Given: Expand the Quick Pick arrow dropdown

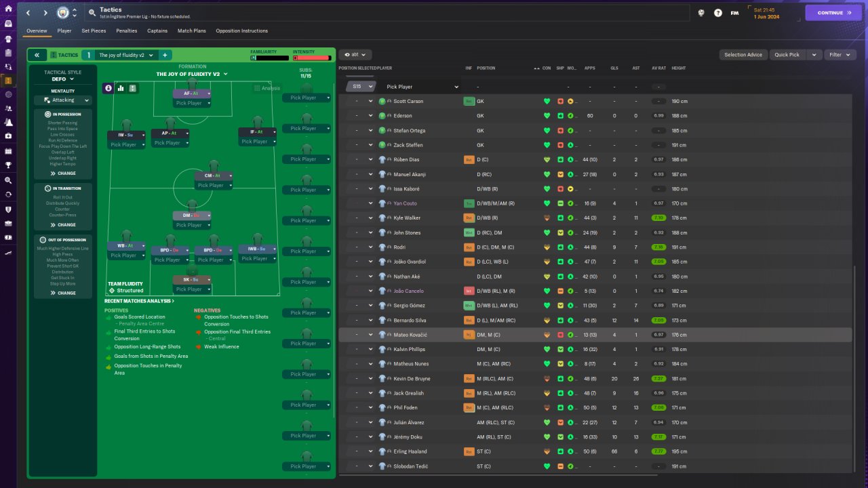Looking at the screenshot, I should pos(814,55).
